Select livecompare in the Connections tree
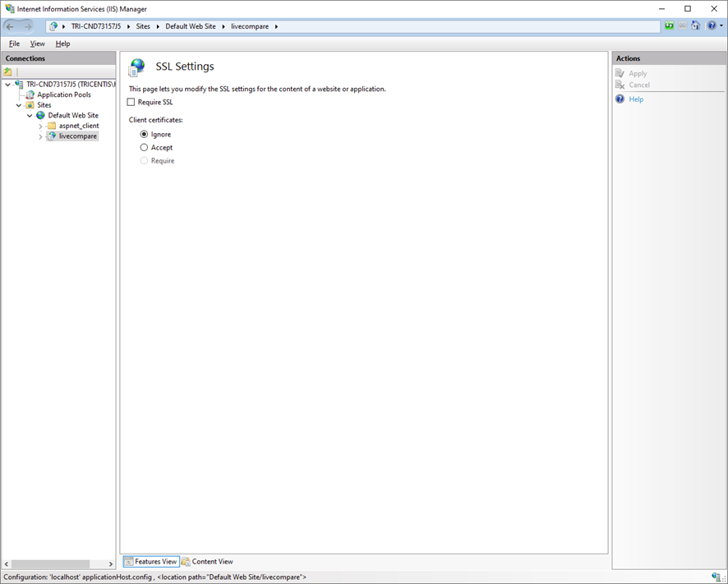 pyautogui.click(x=77, y=136)
